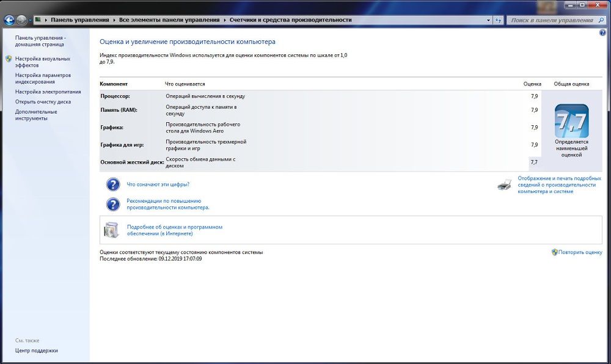
Task: Open 'Рекомендации по повышению производительности компьютера' link
Action: tap(168, 205)
